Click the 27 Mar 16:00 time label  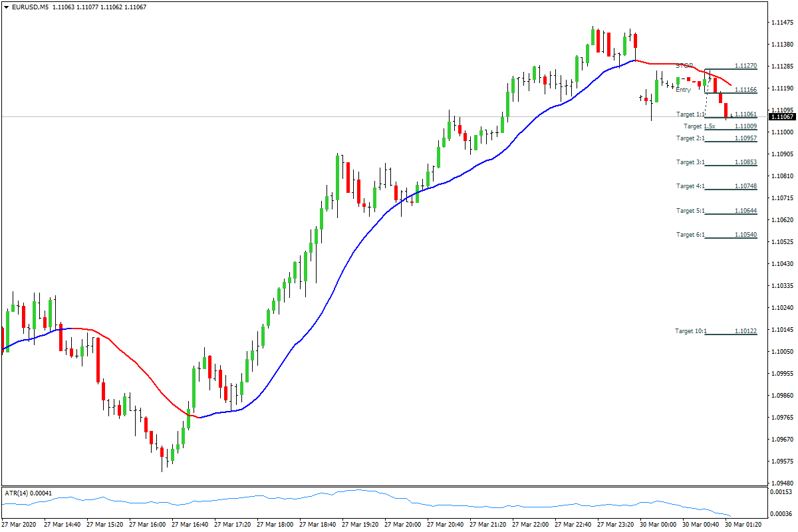tap(148, 525)
